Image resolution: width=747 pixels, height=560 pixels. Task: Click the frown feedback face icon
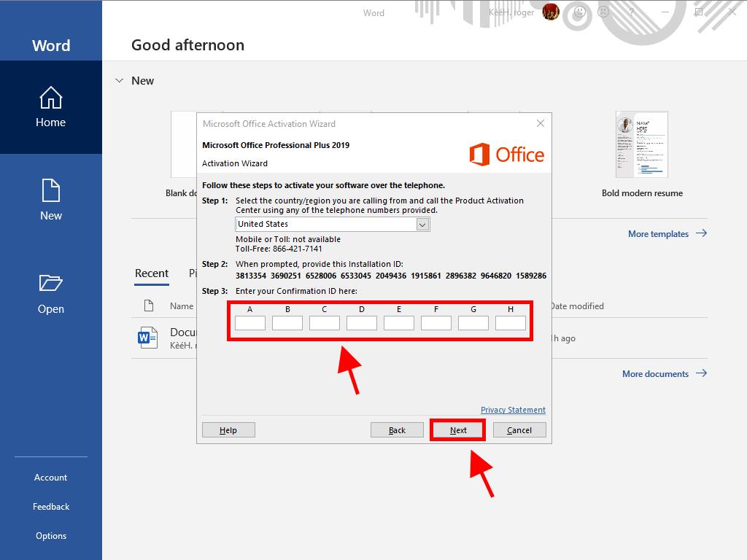[x=603, y=12]
